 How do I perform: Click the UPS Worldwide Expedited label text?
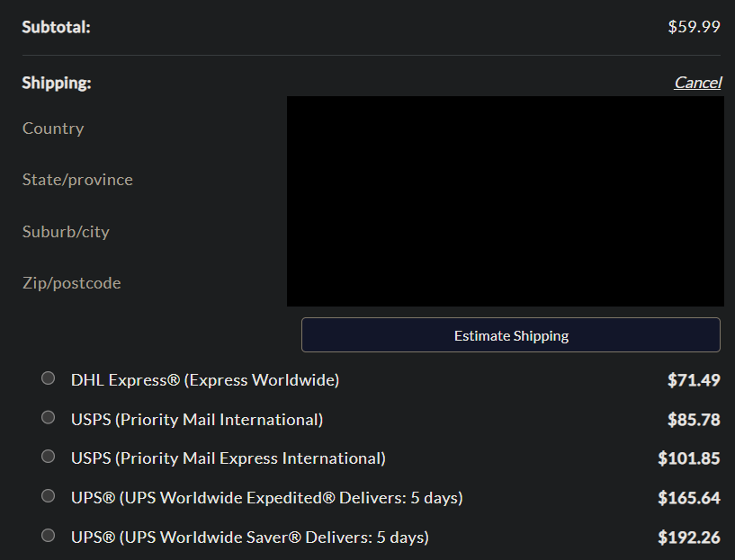point(266,498)
